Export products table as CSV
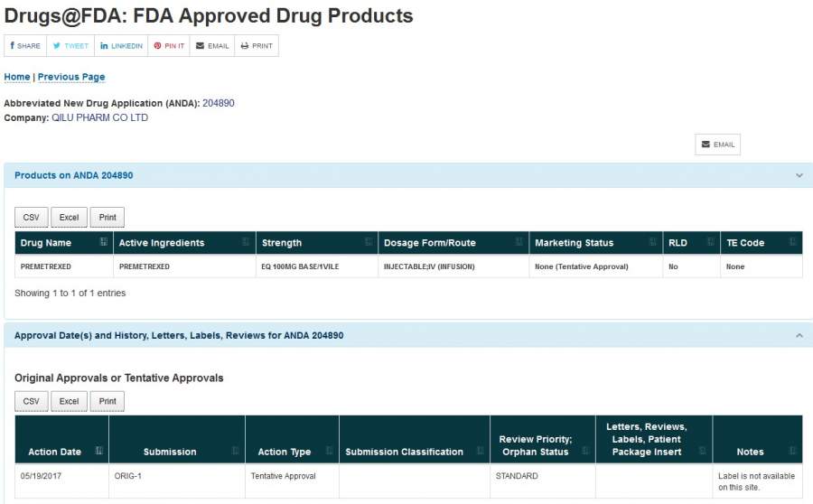 click(32, 218)
